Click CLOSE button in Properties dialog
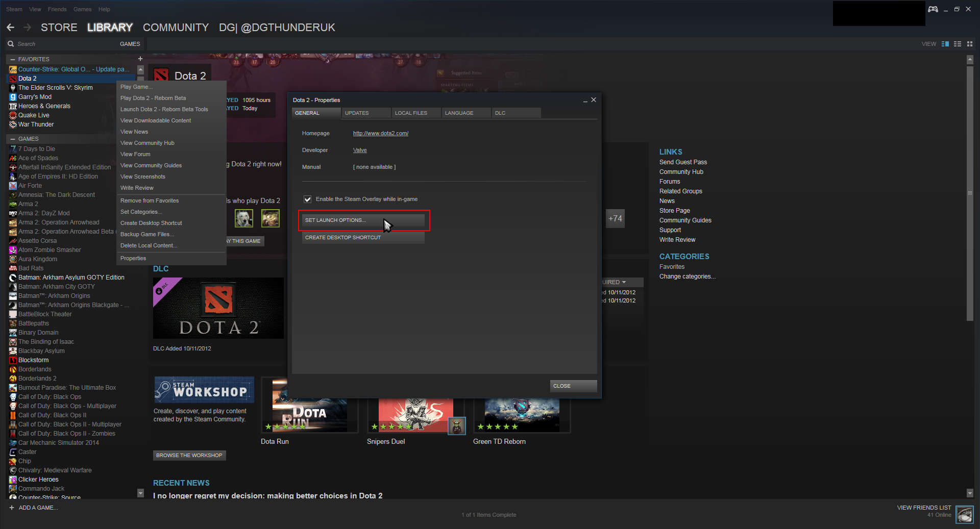 coord(574,386)
